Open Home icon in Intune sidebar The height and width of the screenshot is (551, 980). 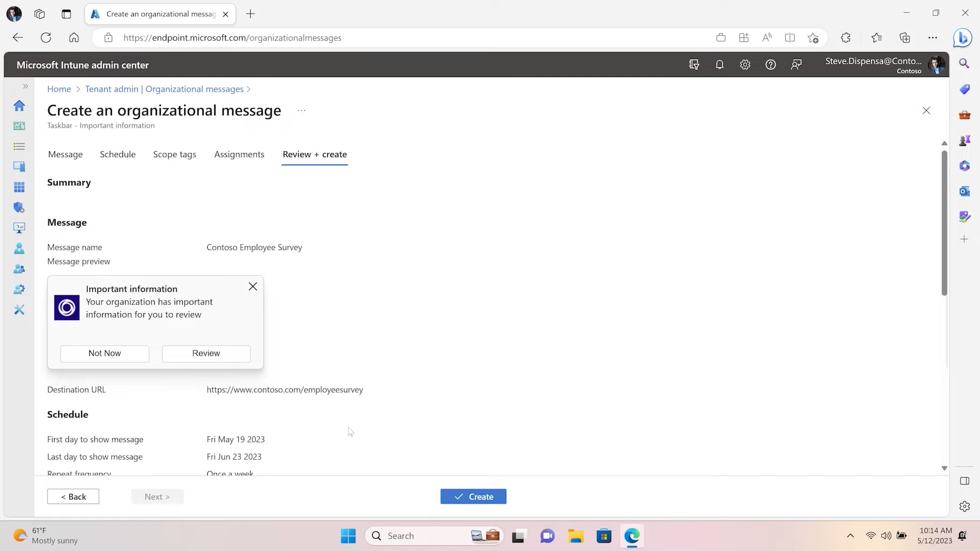[x=19, y=106]
